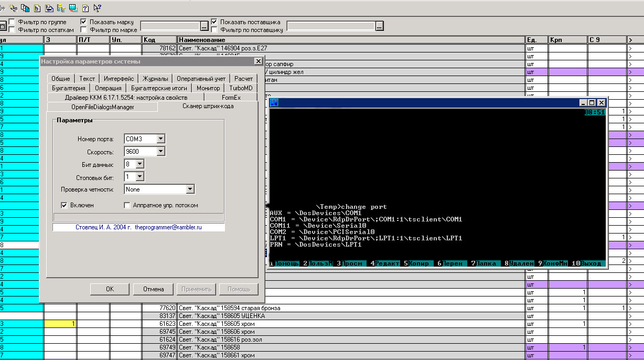Click the copy documents toolbar icon
The image size is (644, 360).
click(x=25, y=8)
